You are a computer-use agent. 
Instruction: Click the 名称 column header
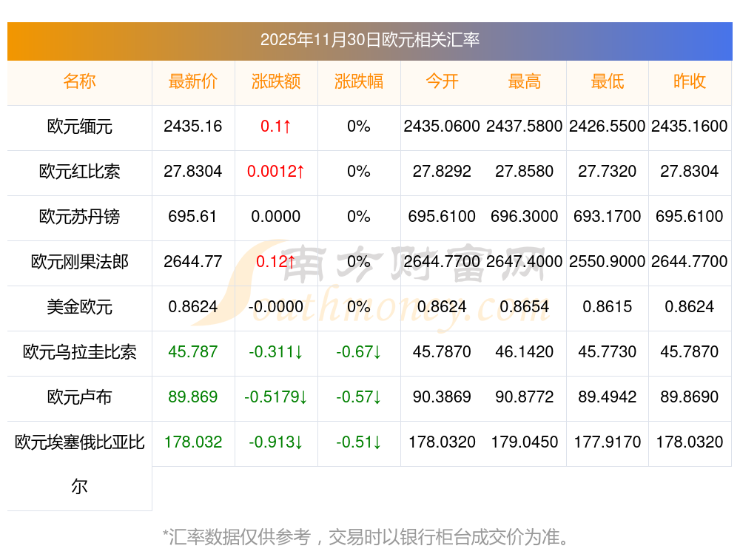pos(79,81)
